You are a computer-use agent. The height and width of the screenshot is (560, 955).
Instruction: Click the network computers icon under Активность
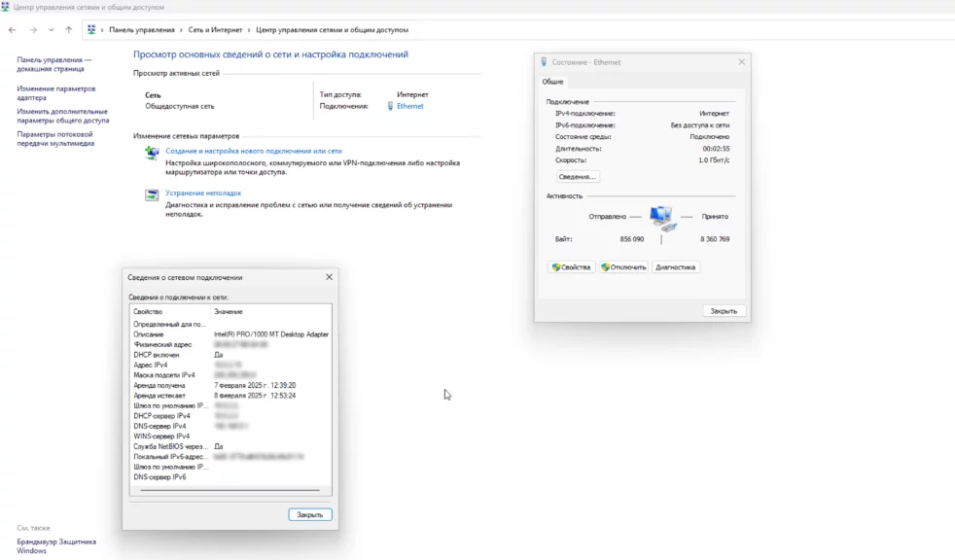[x=661, y=217]
